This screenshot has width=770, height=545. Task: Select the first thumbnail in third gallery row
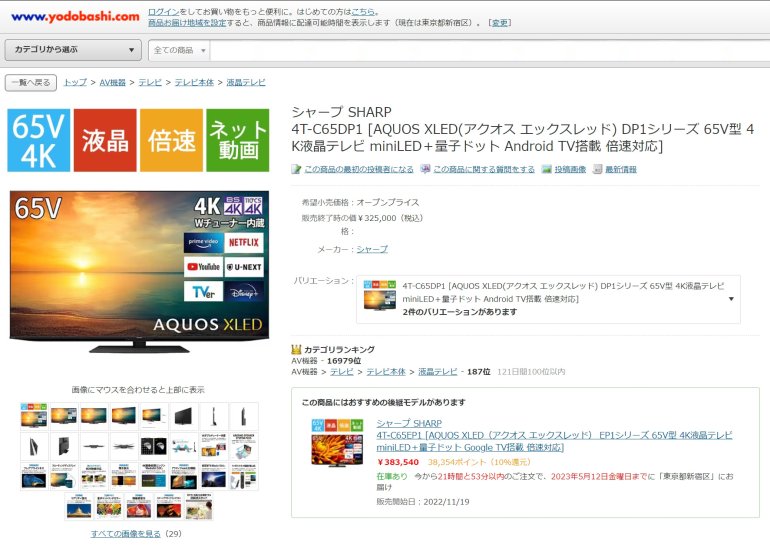click(34, 476)
